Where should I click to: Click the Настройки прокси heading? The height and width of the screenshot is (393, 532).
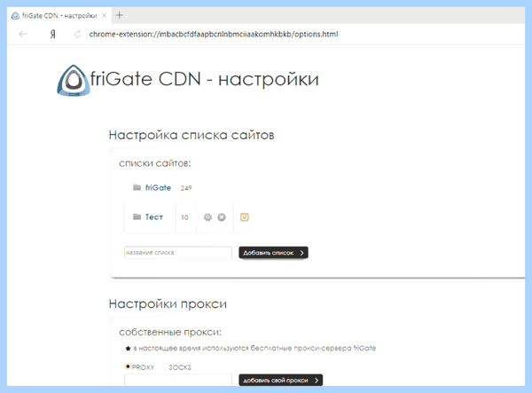(x=168, y=303)
